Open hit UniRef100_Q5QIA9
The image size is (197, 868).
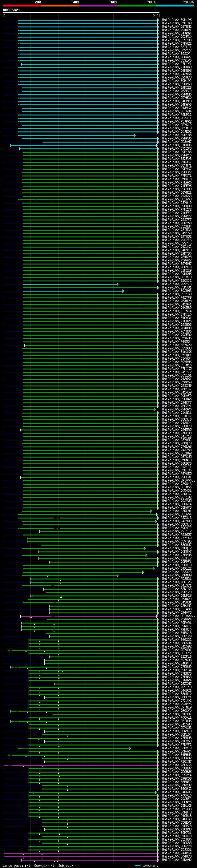point(177,23)
